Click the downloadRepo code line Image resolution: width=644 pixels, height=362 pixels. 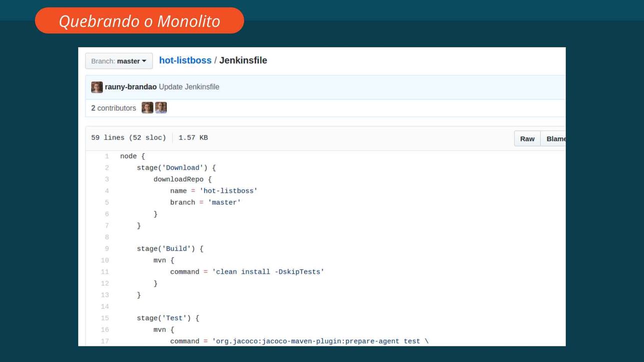pos(182,179)
